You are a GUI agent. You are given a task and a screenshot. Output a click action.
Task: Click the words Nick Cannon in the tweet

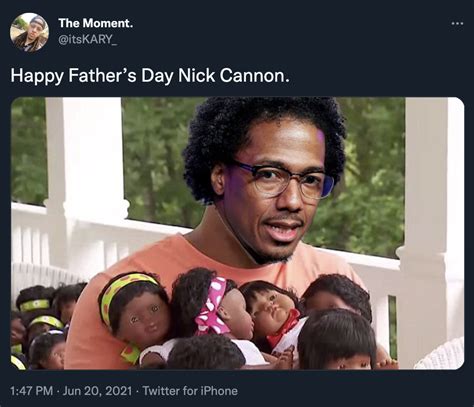click(233, 75)
